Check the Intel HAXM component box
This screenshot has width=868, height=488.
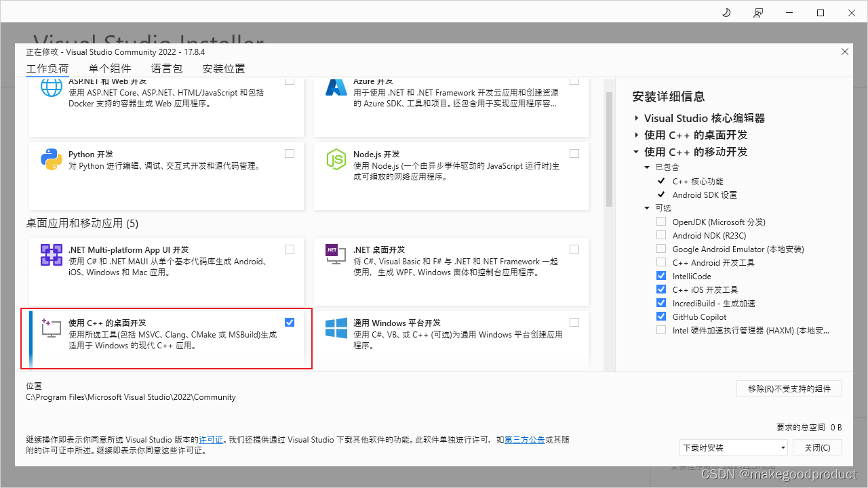click(661, 330)
